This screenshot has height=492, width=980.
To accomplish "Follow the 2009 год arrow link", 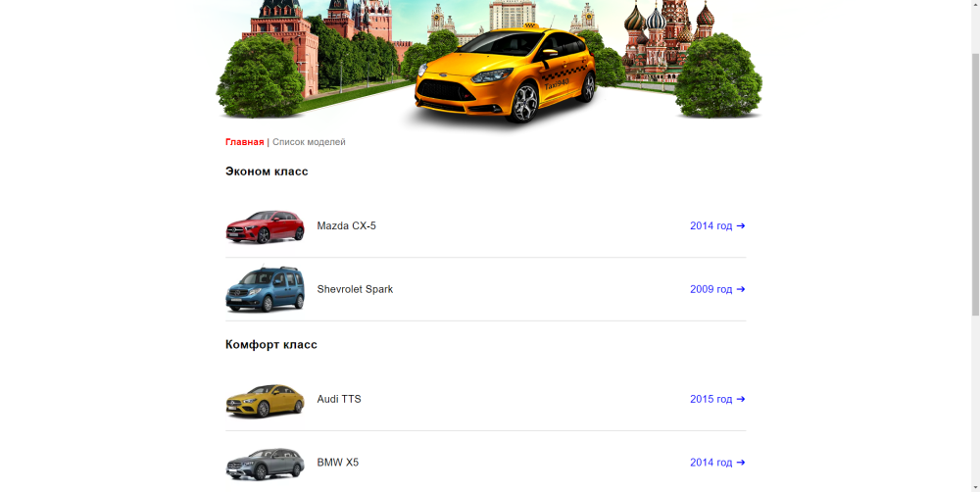I will pyautogui.click(x=717, y=289).
